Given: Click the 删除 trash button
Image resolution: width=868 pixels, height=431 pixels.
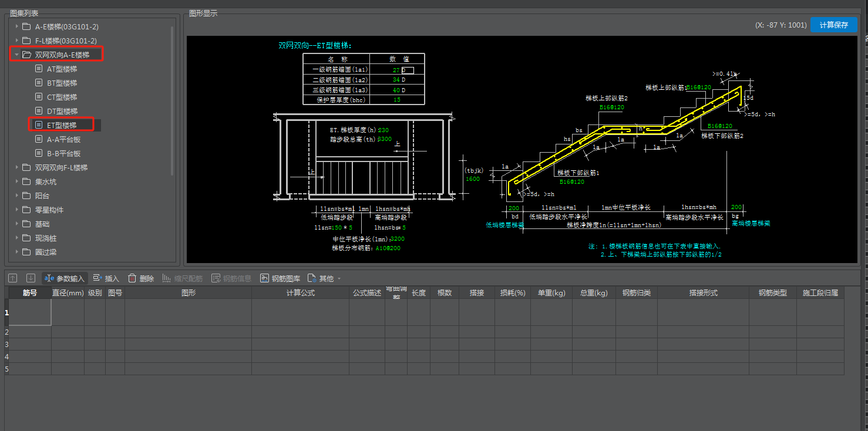Looking at the screenshot, I should tap(141, 278).
